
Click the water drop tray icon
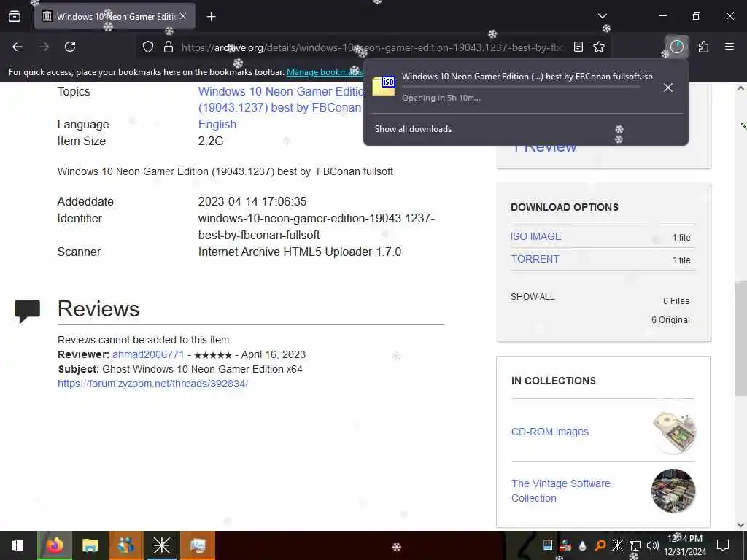(x=583, y=545)
